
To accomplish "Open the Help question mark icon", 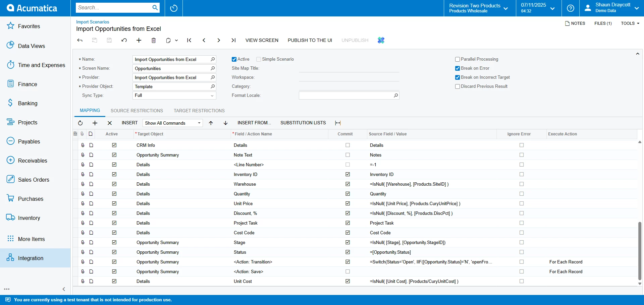I will 571,8.
